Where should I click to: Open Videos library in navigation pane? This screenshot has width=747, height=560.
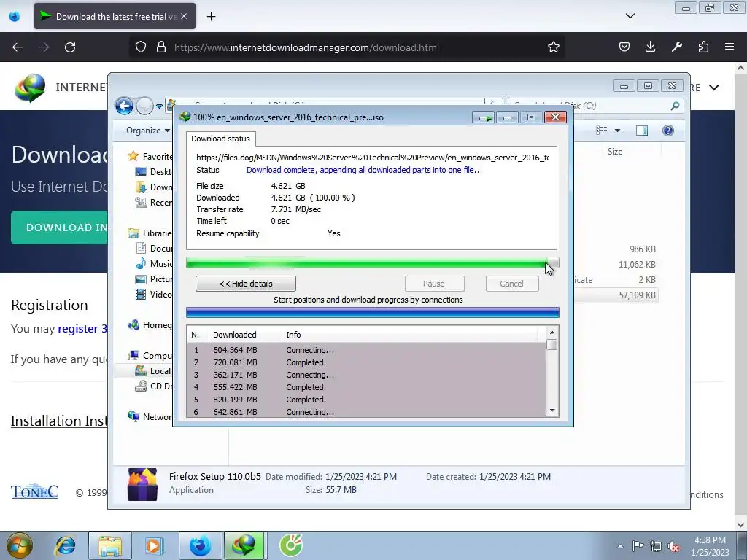pos(153,295)
